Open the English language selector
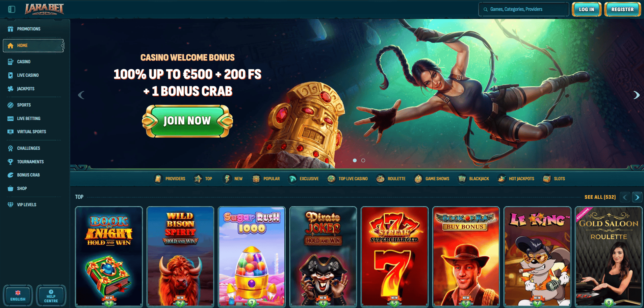Screen dimensions: 644x308 (x=18, y=295)
